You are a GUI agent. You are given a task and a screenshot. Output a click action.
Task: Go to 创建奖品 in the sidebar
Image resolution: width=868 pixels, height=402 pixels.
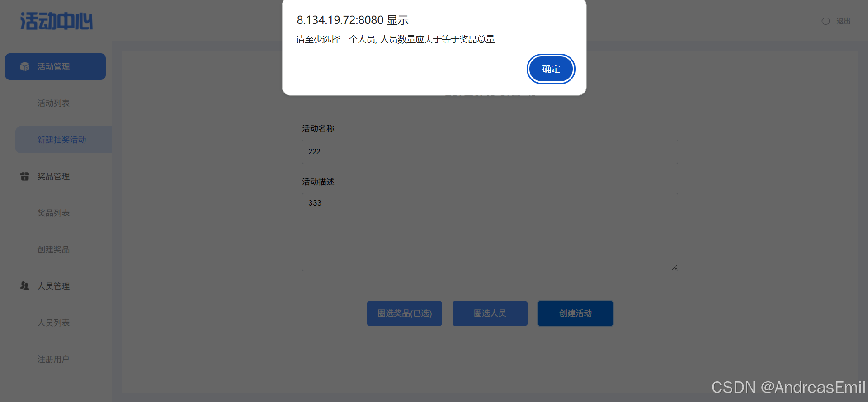(x=53, y=250)
